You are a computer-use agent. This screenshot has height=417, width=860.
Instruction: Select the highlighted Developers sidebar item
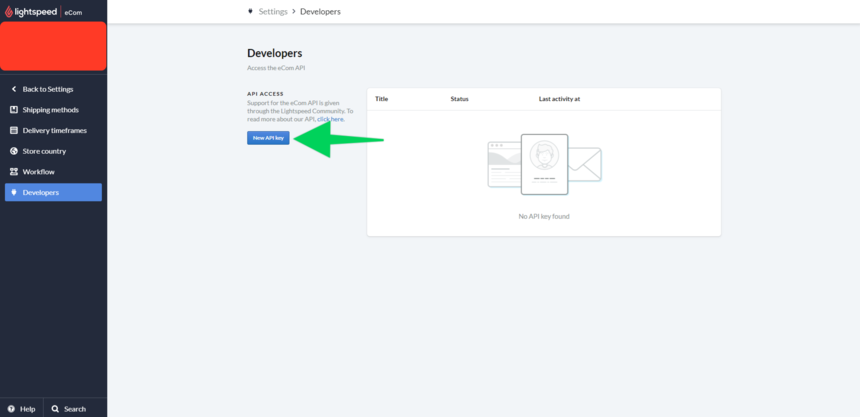(x=53, y=192)
